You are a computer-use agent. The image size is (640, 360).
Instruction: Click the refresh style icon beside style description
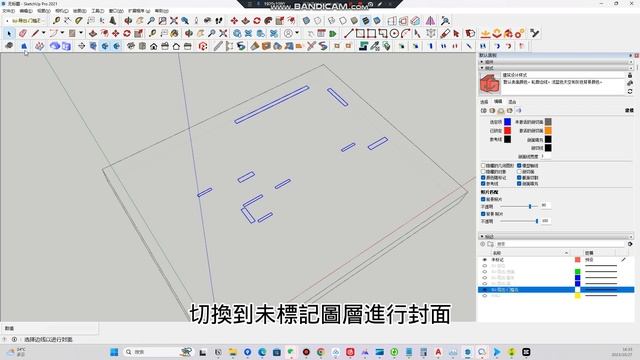tap(630, 91)
